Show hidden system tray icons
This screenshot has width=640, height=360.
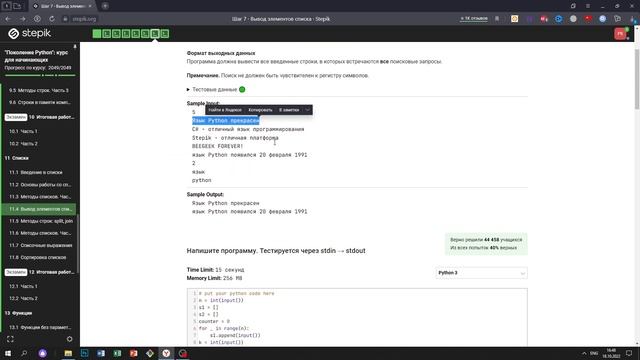tap(584, 353)
